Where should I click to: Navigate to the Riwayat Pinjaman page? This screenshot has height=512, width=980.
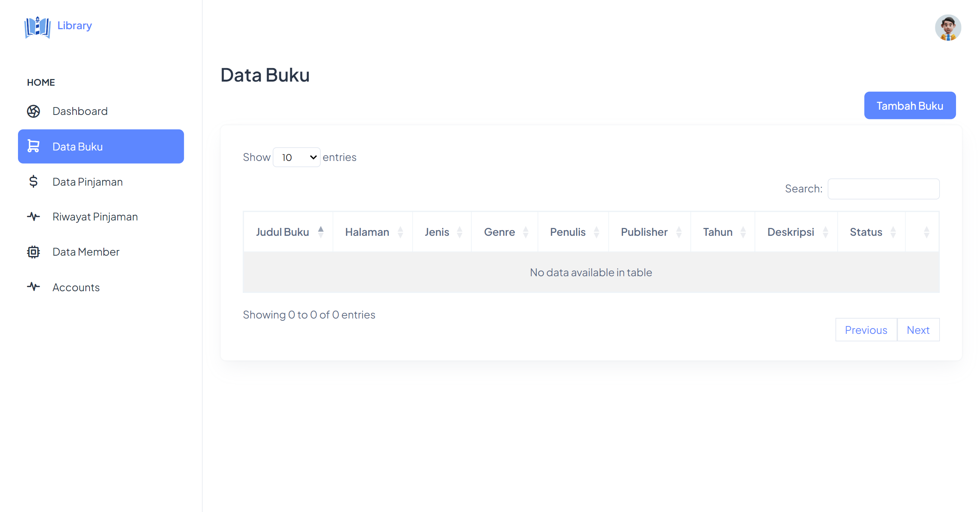(95, 216)
